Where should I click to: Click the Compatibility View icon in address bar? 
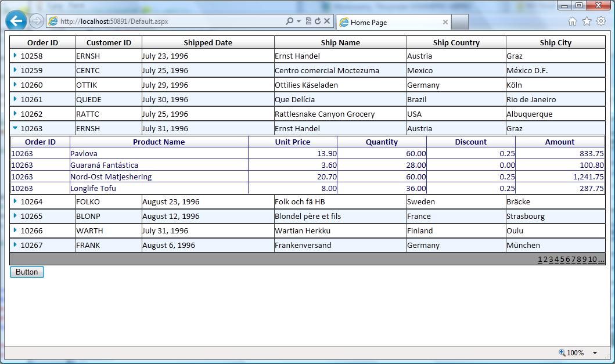(x=309, y=21)
